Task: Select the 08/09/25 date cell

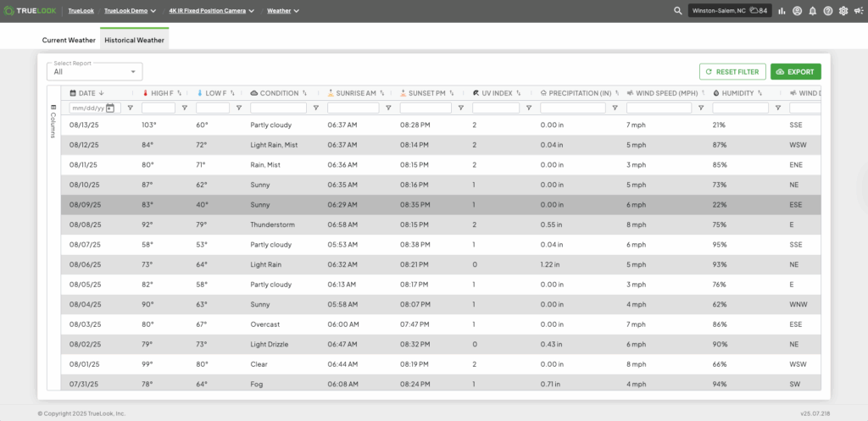Action: point(86,205)
